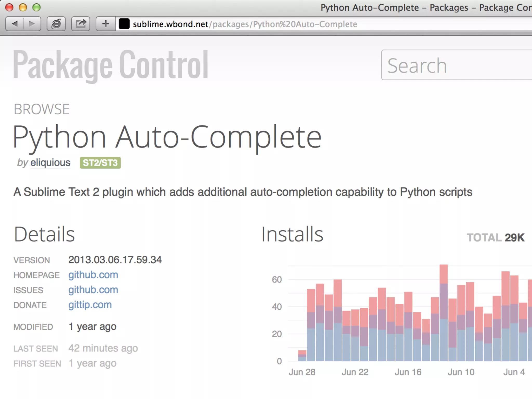532x399 pixels.
Task: Click the Search input field
Action: pos(457,65)
